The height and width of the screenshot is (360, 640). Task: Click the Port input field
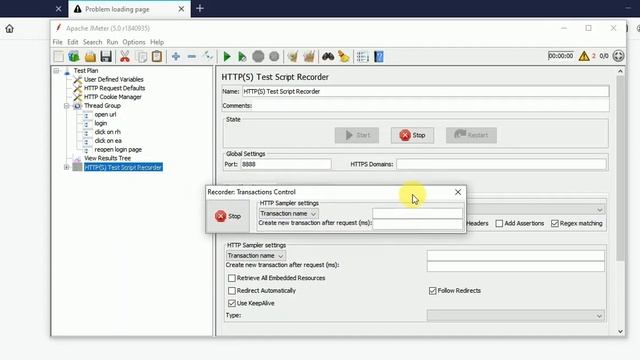pyautogui.click(x=285, y=164)
